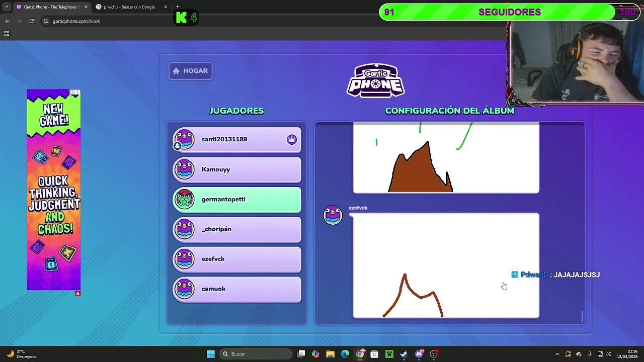
Task: Click the HOGAR home button
Action: [190, 71]
